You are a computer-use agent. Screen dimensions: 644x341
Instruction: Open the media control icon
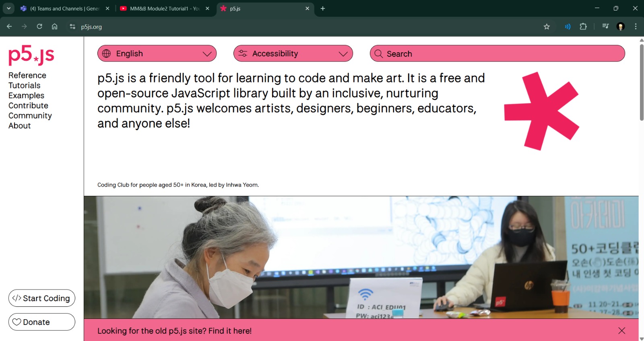click(x=605, y=27)
